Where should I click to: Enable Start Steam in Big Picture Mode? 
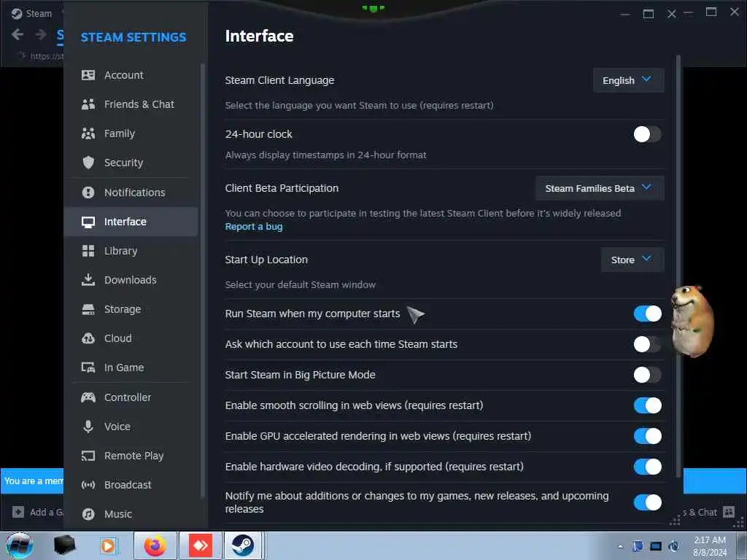648,375
